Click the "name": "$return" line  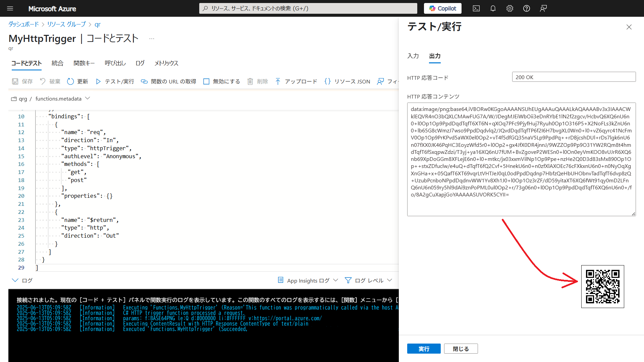[x=90, y=220]
